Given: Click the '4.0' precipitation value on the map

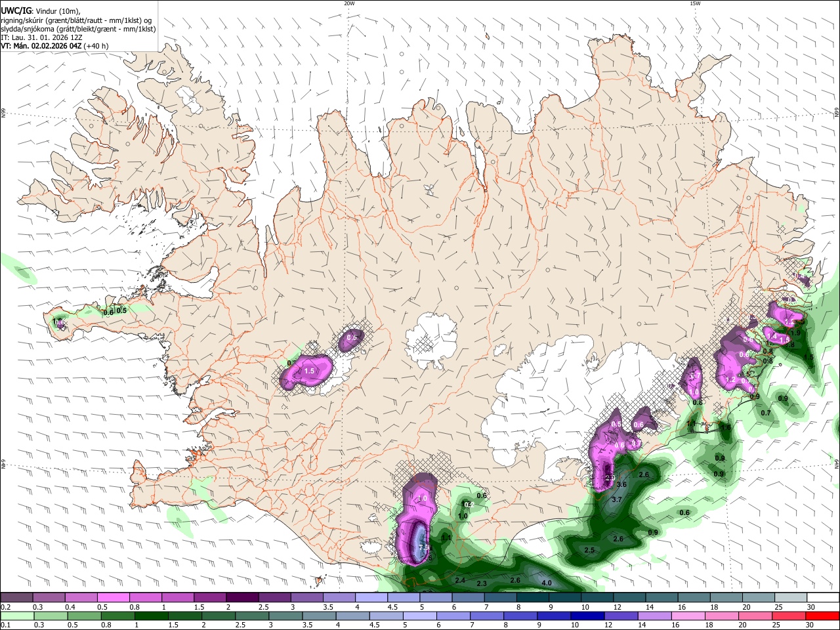Looking at the screenshot, I should (x=546, y=583).
